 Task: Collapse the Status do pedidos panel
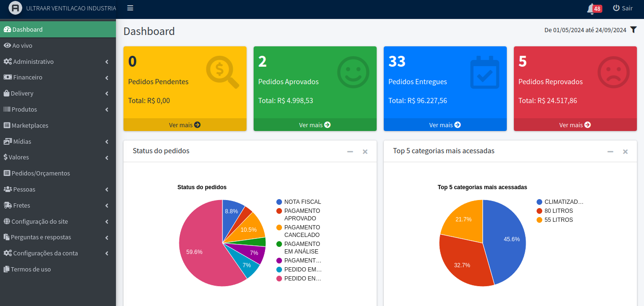350,152
